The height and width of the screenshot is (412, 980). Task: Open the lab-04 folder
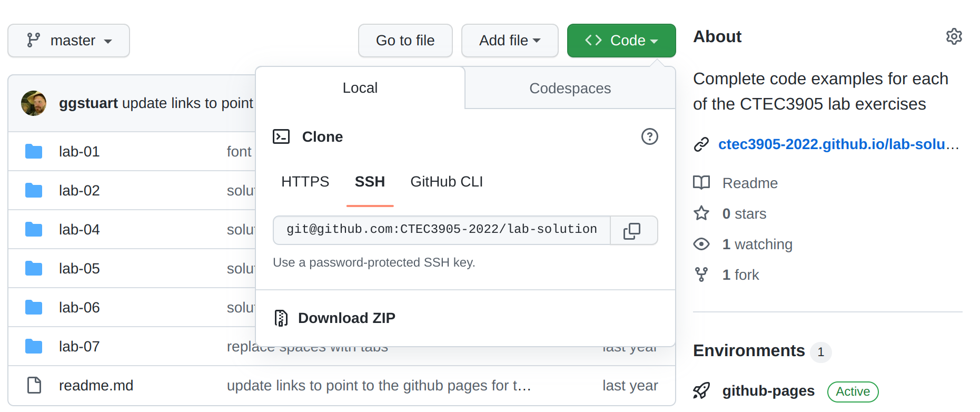[x=79, y=230]
